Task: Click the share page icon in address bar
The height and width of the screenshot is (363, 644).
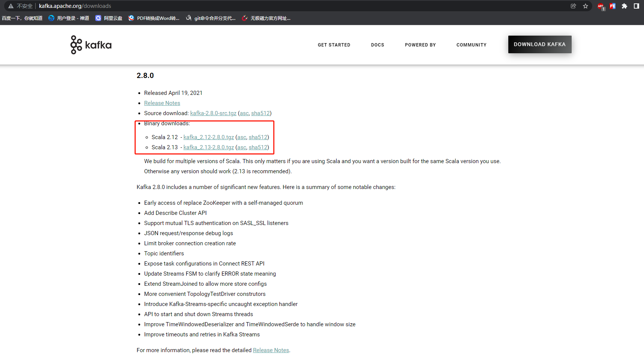Action: [573, 6]
